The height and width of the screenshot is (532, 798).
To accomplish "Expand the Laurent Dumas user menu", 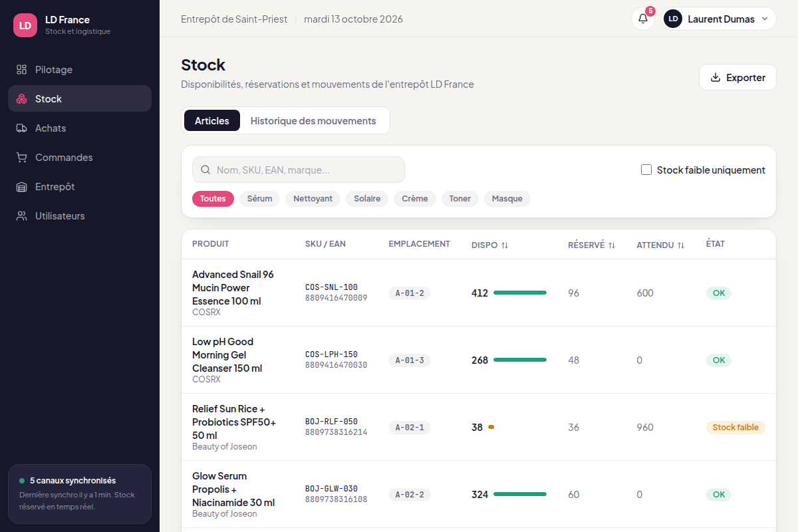I will coord(720,19).
